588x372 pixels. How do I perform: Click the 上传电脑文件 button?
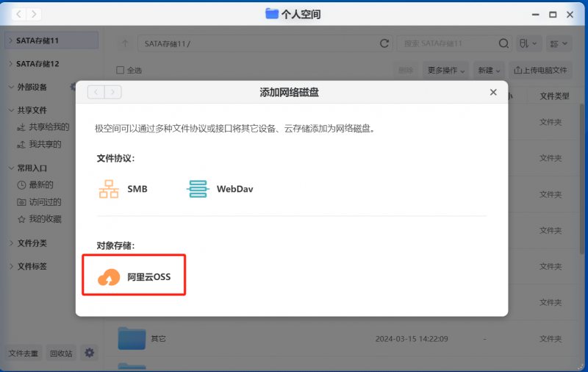(540, 70)
